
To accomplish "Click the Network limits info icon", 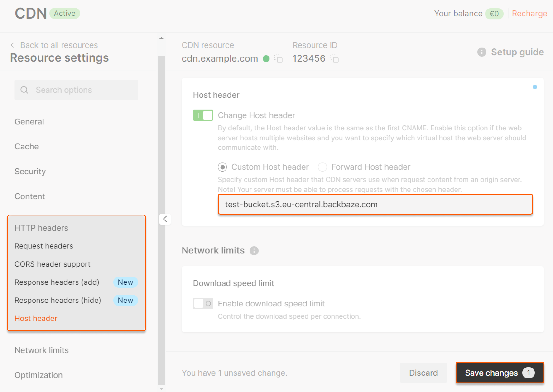I will click(254, 251).
